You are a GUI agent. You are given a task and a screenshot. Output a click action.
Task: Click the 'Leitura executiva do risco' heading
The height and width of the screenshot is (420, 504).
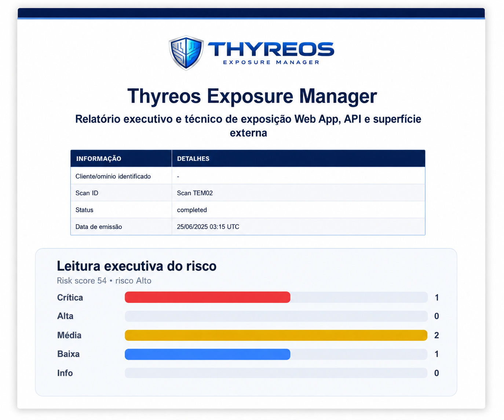136,266
